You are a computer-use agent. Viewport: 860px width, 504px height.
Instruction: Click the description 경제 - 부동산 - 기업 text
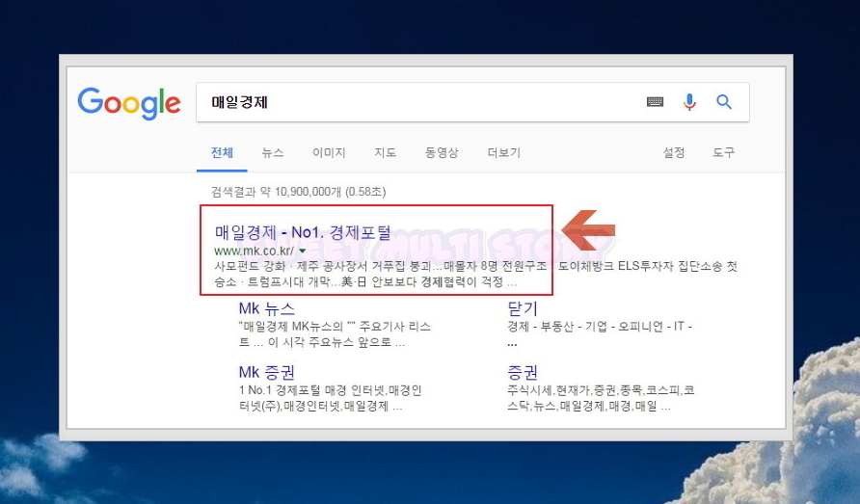pyautogui.click(x=600, y=334)
